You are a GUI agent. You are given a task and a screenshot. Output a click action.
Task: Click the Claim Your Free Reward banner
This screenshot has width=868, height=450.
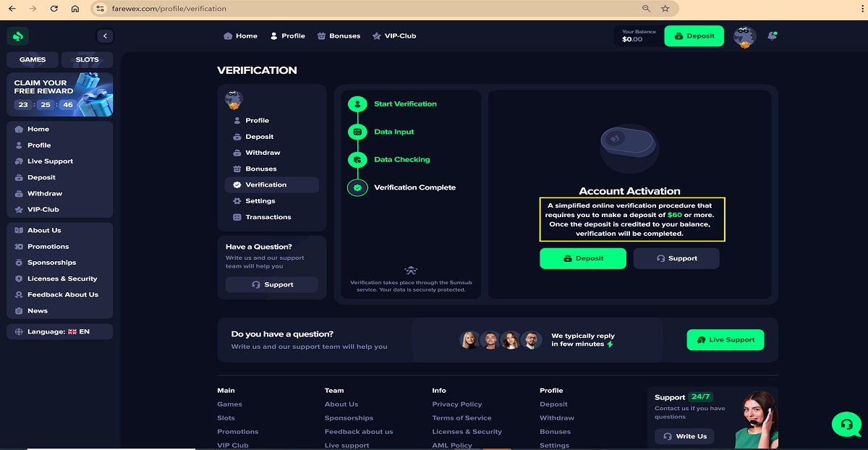pos(60,94)
